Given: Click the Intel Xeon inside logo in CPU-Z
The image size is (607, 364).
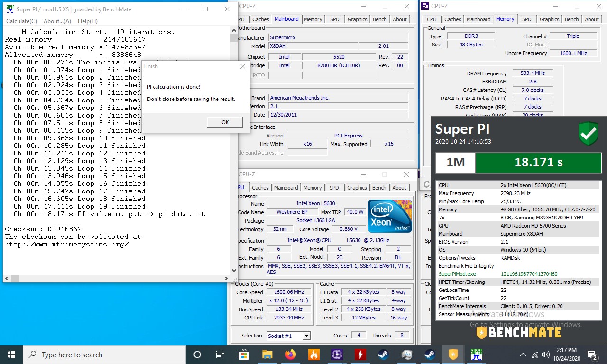Looking at the screenshot, I should (390, 216).
